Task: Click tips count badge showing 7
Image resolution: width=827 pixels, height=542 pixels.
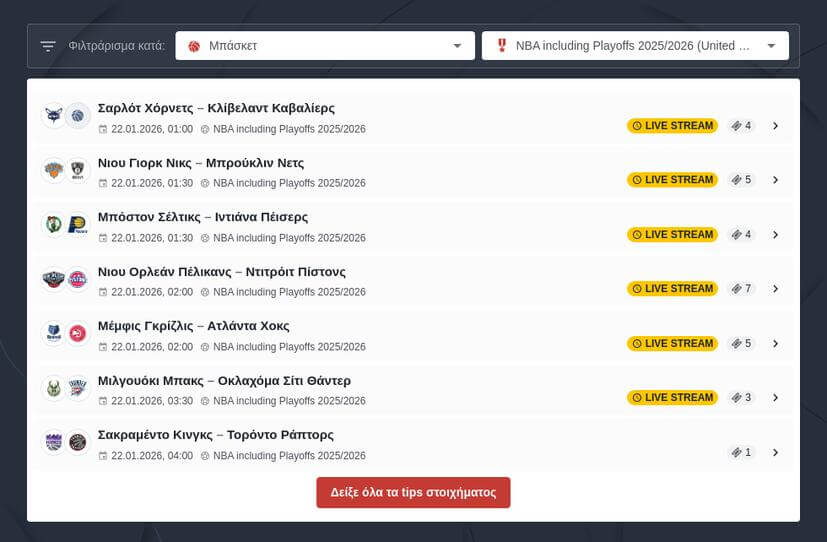Action: click(741, 289)
